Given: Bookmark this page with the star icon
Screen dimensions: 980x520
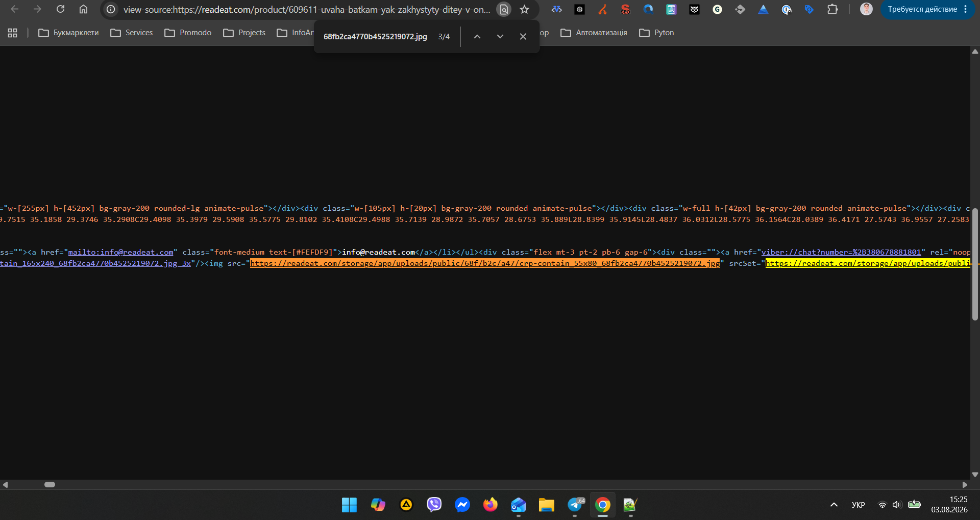Looking at the screenshot, I should tap(524, 9).
